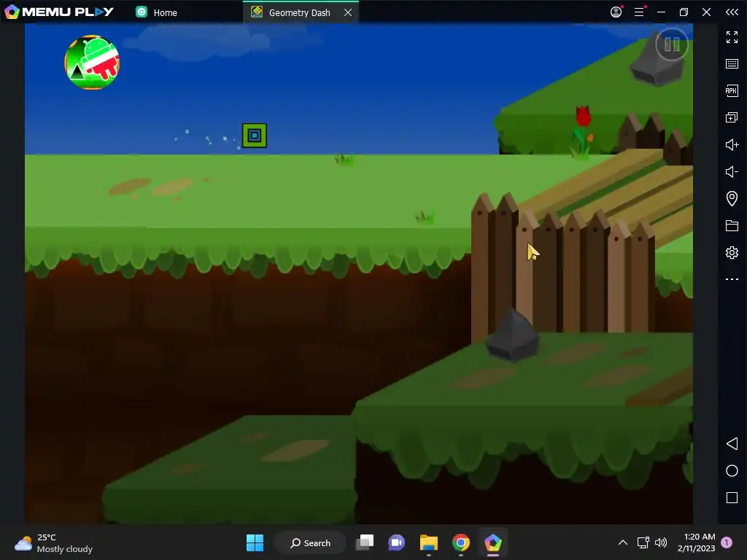Launch the Chat app from taskbar

click(x=396, y=542)
